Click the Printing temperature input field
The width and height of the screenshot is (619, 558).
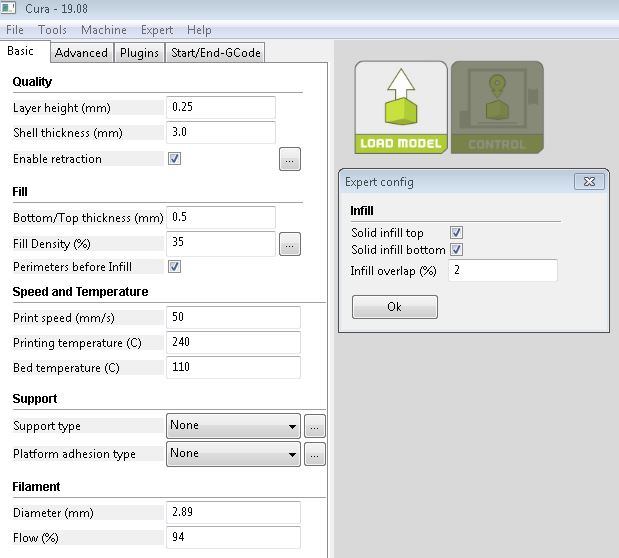[233, 342]
